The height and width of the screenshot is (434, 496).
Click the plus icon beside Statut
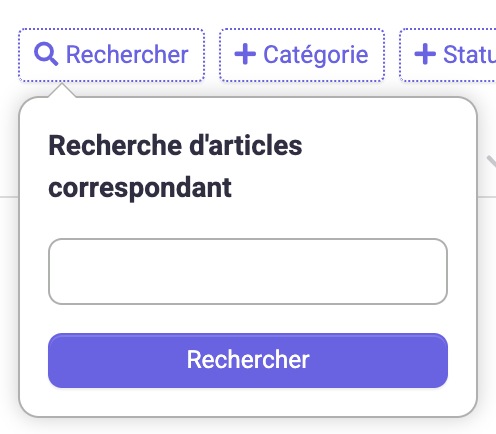(425, 54)
